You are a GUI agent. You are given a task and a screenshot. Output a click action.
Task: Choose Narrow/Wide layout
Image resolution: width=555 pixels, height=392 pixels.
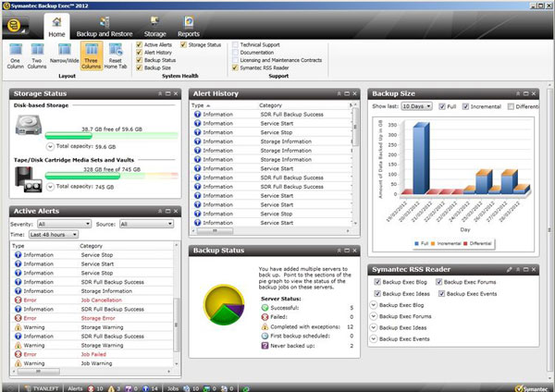[65, 54]
